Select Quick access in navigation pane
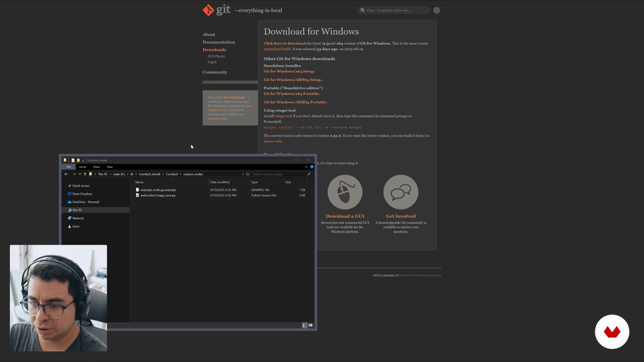 tap(80, 186)
